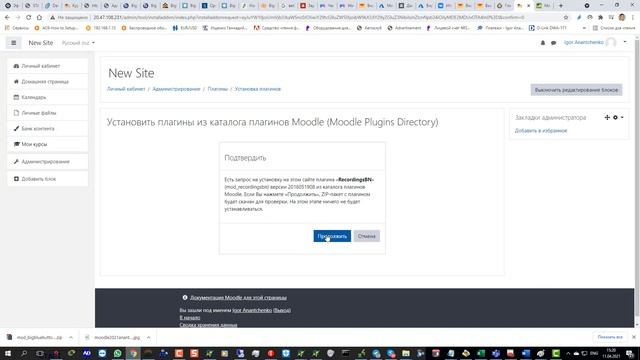The height and width of the screenshot is (360, 640).
Task: Open WhatsApp from the taskbar
Action: (118, 353)
